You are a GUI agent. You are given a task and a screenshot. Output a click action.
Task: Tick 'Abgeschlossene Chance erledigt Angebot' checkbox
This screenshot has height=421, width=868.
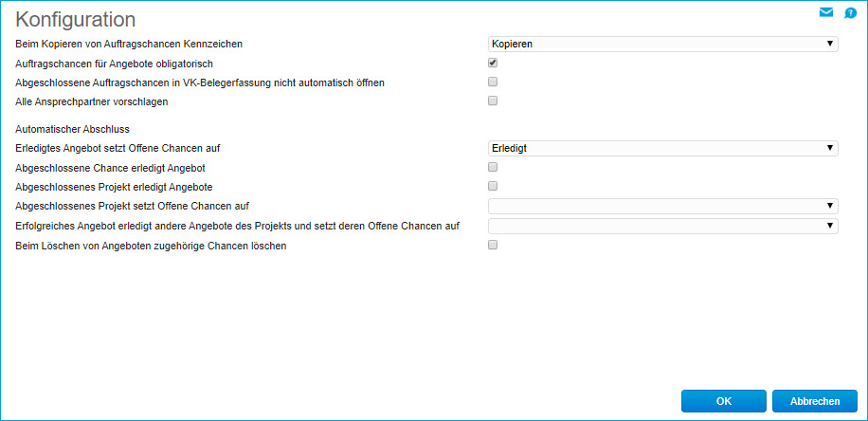(493, 167)
